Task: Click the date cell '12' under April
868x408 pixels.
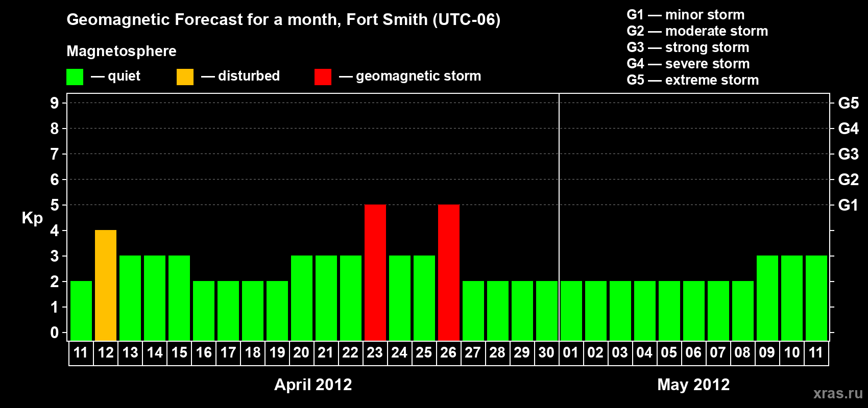Action: pos(106,353)
